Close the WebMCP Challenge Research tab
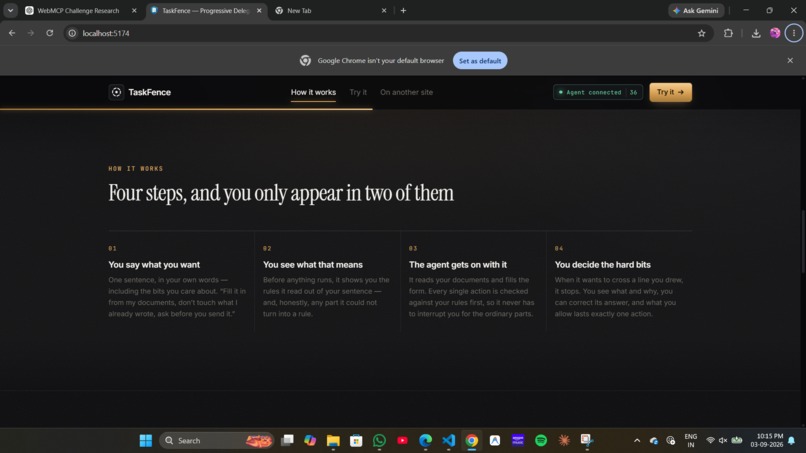Screen dimensions: 806x453 pyautogui.click(x=134, y=10)
